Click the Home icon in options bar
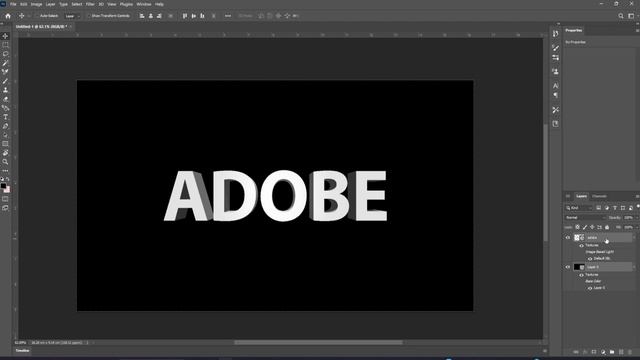The height and width of the screenshot is (360, 640). point(8,16)
